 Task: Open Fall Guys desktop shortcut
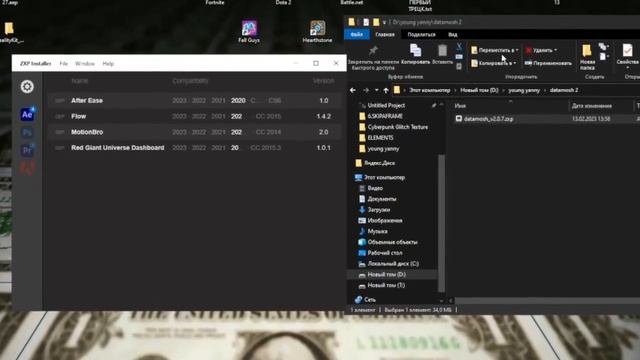tap(249, 31)
